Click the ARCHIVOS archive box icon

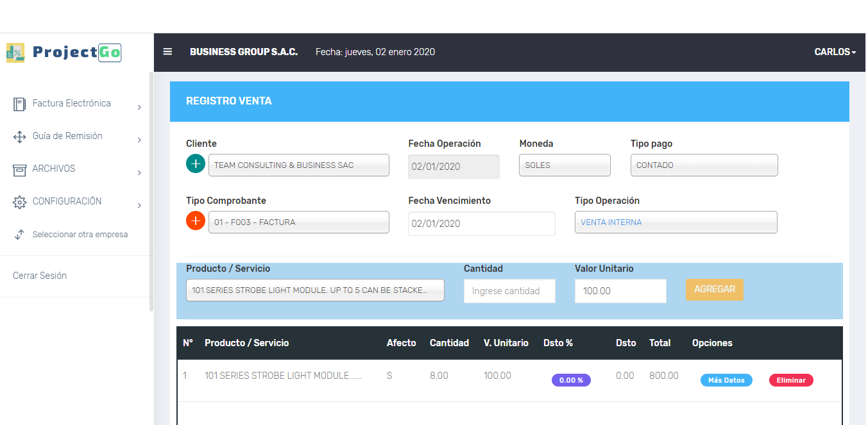coord(19,169)
